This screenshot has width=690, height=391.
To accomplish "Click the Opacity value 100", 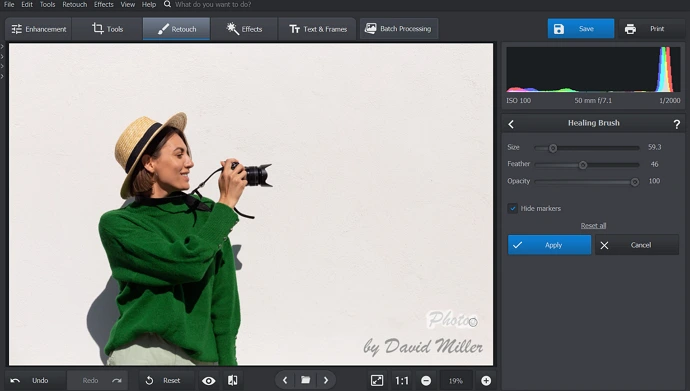I will coord(654,181).
